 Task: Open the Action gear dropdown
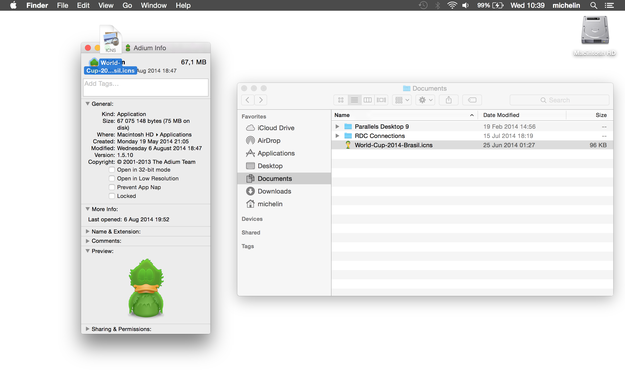click(425, 100)
